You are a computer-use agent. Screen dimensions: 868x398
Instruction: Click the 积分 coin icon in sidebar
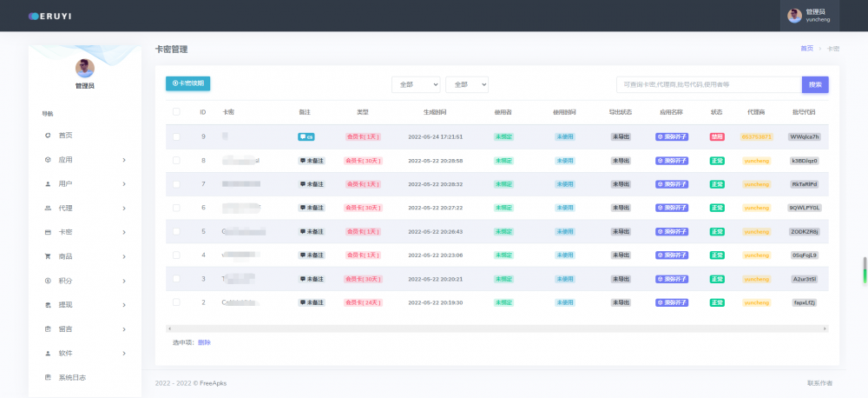point(48,281)
